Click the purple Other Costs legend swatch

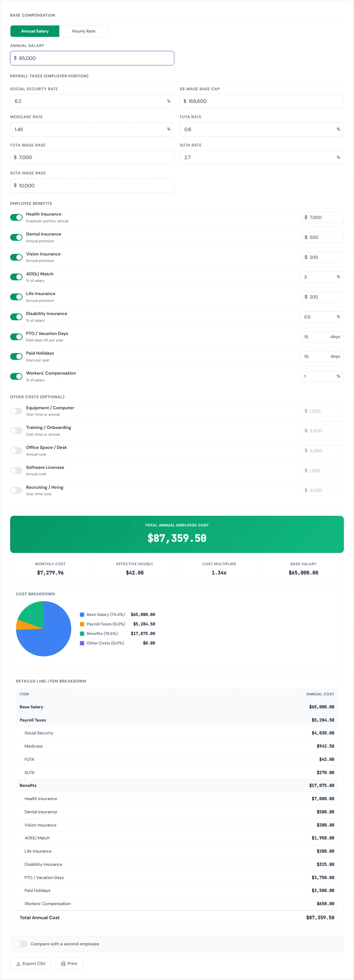pyautogui.click(x=82, y=643)
